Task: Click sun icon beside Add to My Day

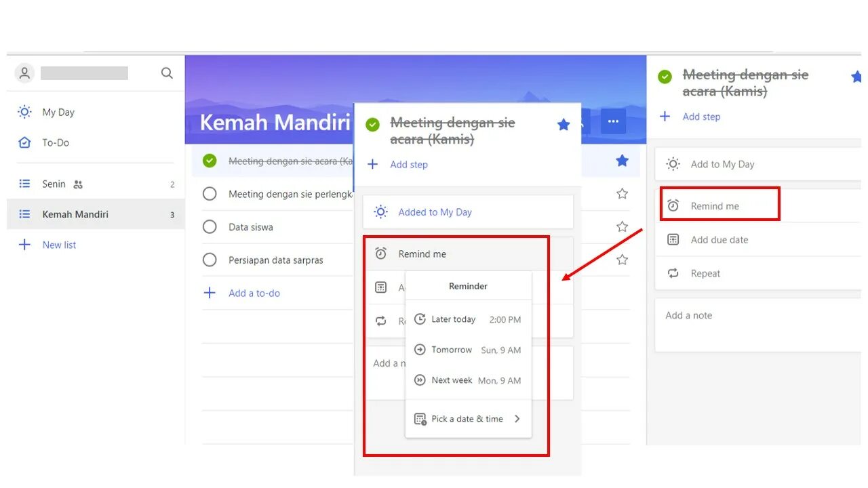Action: tap(673, 164)
